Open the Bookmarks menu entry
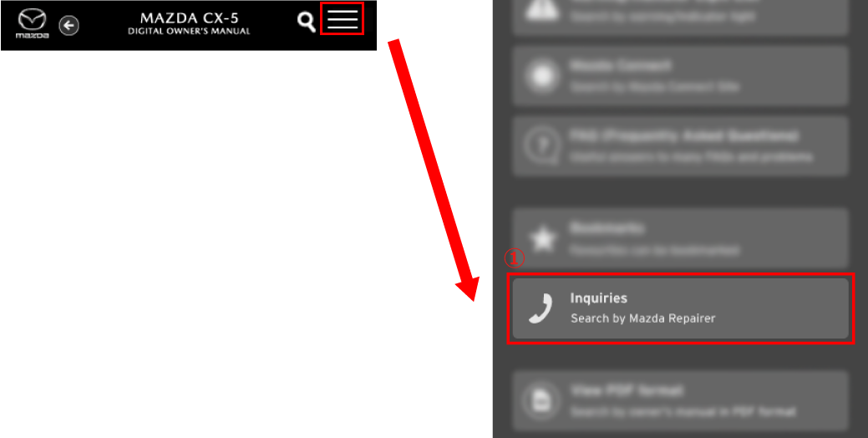This screenshot has height=438, width=868. [680, 239]
